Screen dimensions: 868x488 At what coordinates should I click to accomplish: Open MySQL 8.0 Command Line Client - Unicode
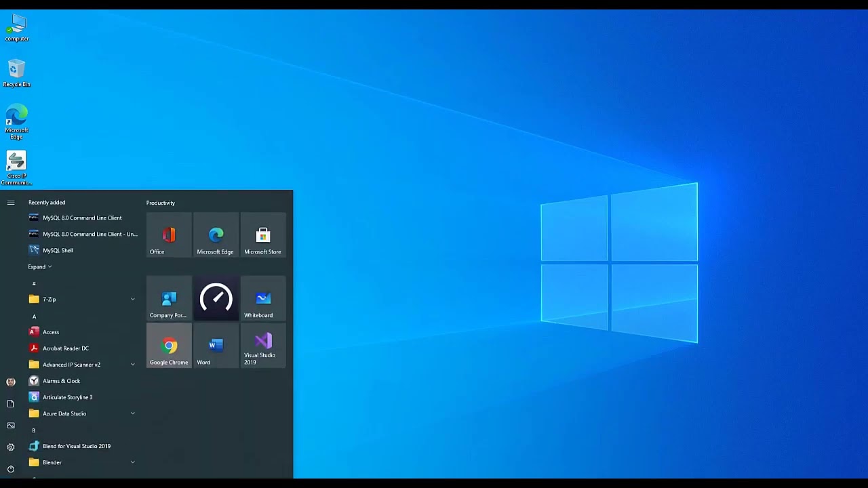[83, 234]
